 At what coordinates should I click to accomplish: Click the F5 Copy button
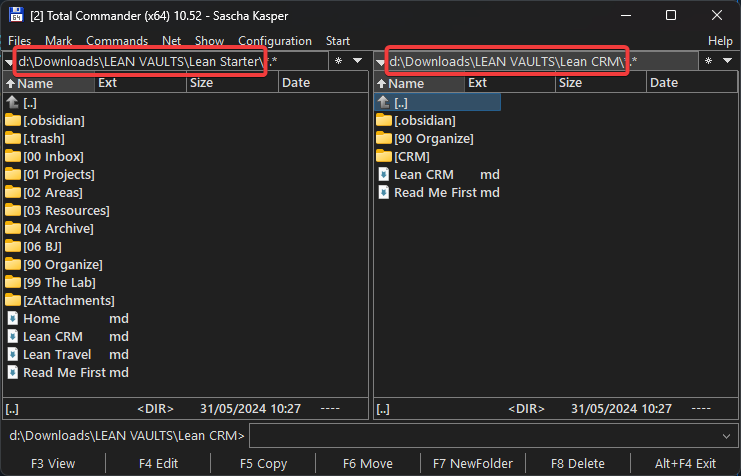click(263, 464)
